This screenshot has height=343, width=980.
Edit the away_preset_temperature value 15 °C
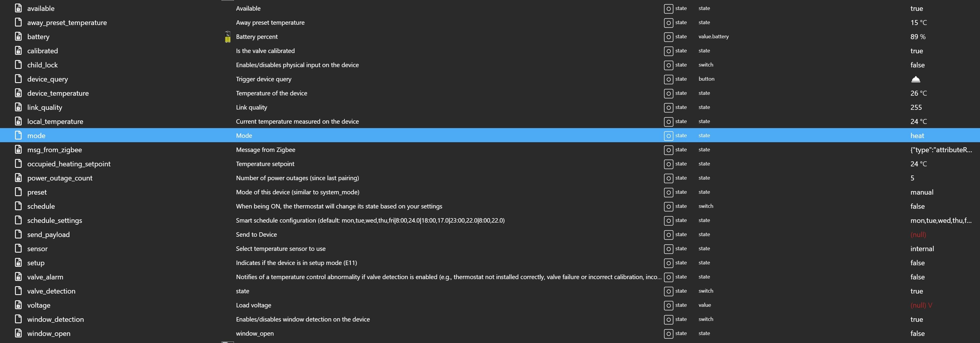[x=919, y=23]
